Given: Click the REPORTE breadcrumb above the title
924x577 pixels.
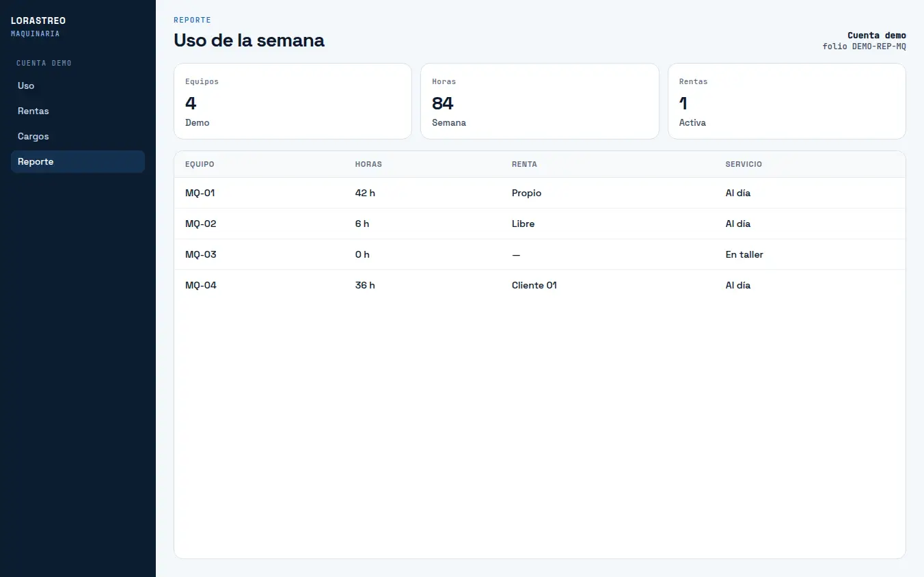Looking at the screenshot, I should (x=192, y=20).
